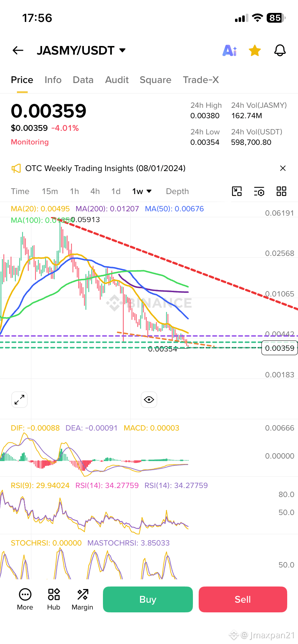Select the Price tab
Screen dimensions: 298x644
[x=22, y=80]
